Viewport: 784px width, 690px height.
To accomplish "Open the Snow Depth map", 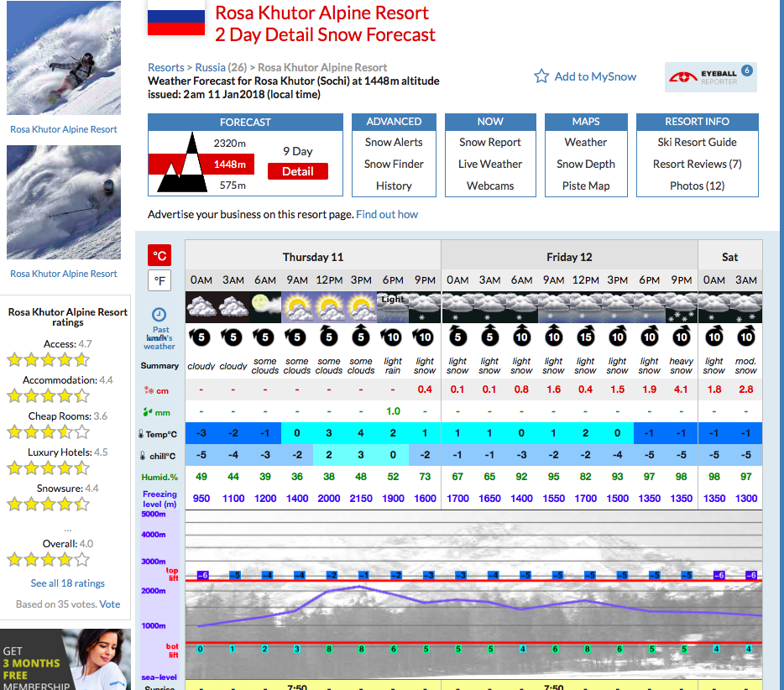I will (x=586, y=164).
